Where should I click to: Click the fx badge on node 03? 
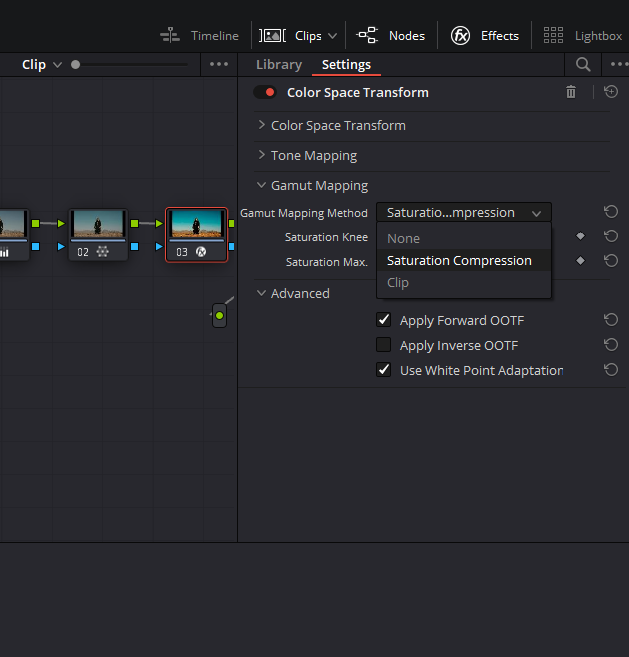click(201, 252)
